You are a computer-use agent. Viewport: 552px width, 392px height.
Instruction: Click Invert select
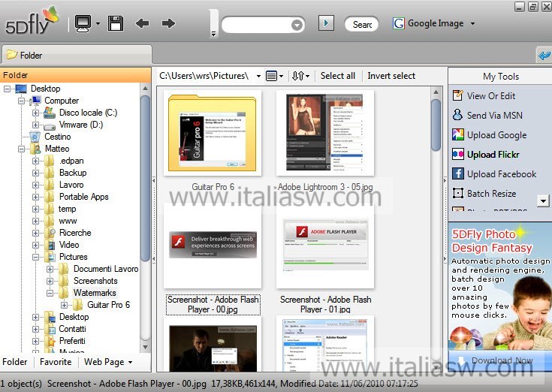(391, 76)
